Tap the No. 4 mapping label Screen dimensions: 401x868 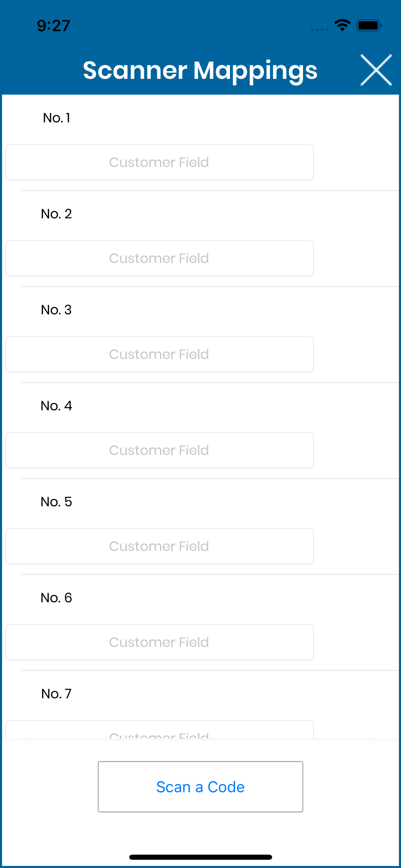pyautogui.click(x=57, y=406)
